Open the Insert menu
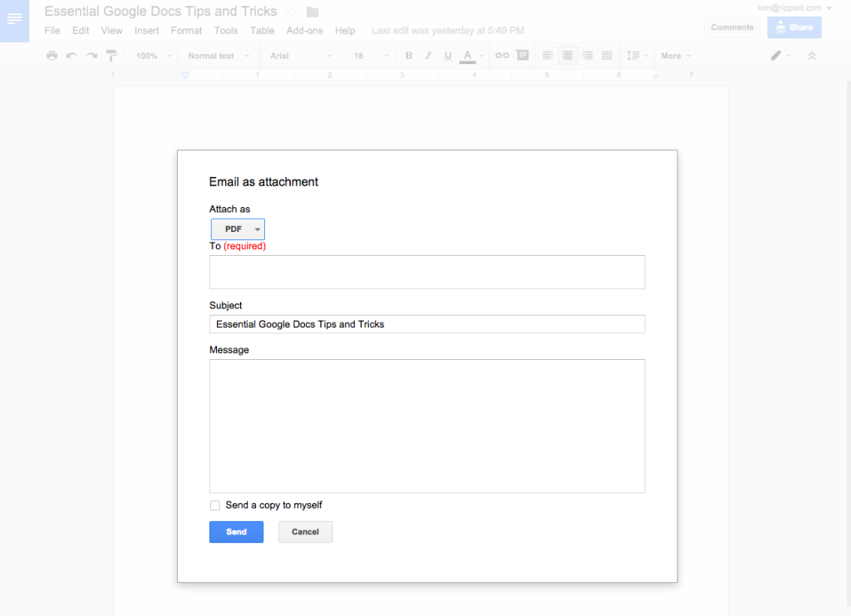The height and width of the screenshot is (616, 851). tap(146, 30)
